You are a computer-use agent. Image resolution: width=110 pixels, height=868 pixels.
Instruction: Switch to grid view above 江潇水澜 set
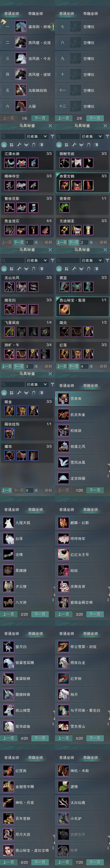11,145
